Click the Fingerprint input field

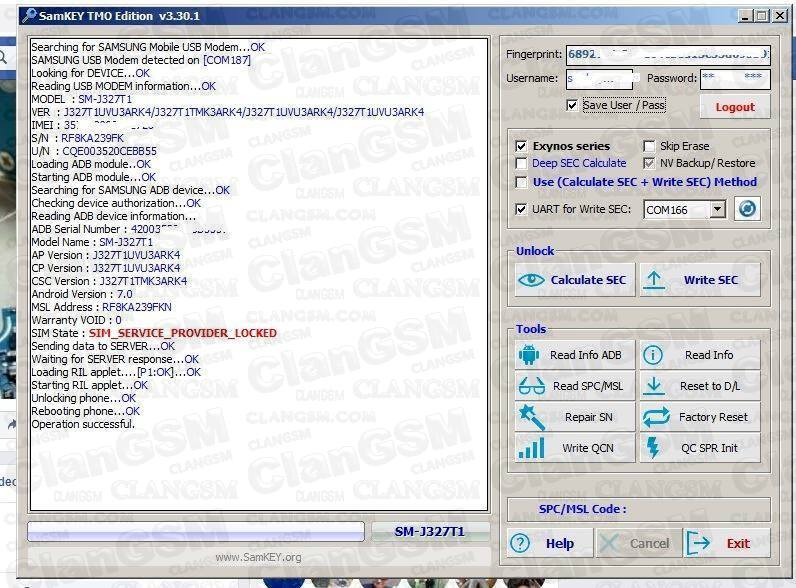(x=668, y=54)
